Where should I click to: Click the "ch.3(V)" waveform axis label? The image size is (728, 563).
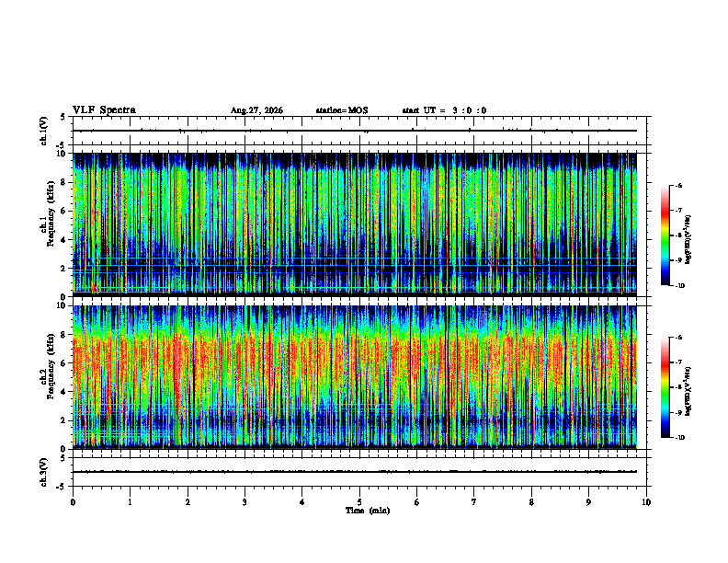(44, 472)
